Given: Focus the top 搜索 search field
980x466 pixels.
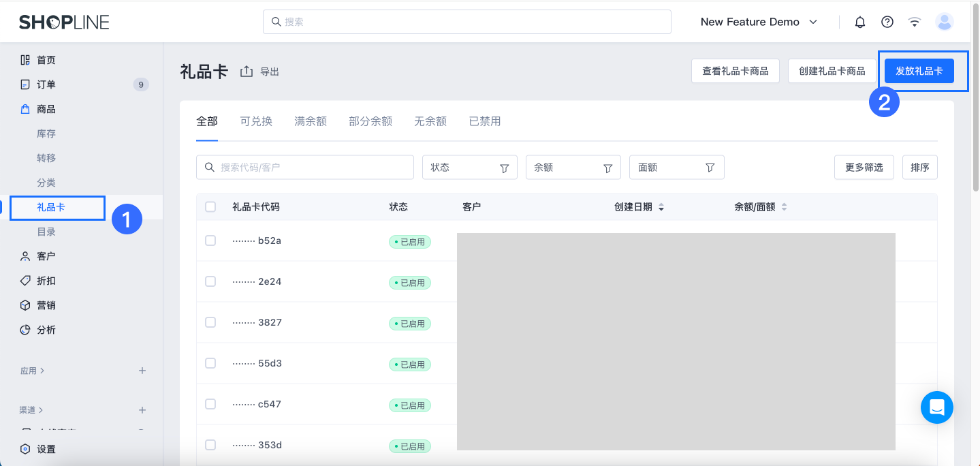Looking at the screenshot, I should [x=467, y=22].
